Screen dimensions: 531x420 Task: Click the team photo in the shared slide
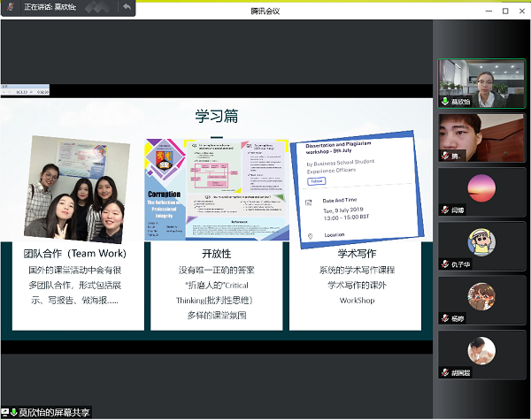pos(75,189)
